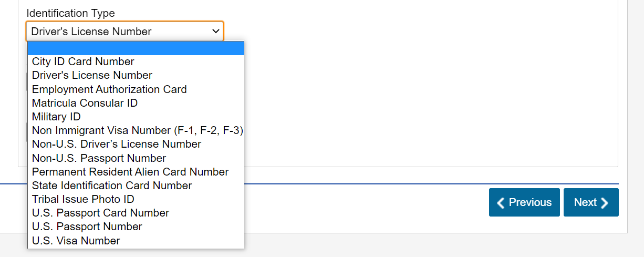Go back with the Previous button

(x=524, y=202)
